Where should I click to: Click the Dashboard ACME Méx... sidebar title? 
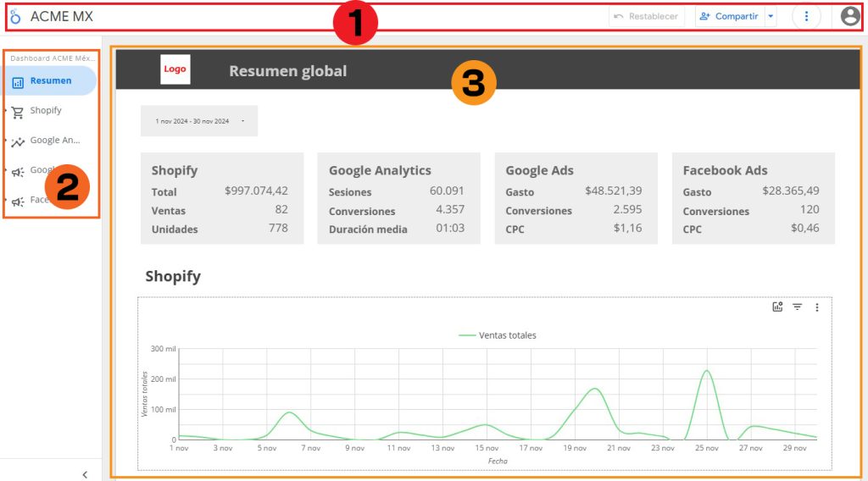(x=53, y=58)
